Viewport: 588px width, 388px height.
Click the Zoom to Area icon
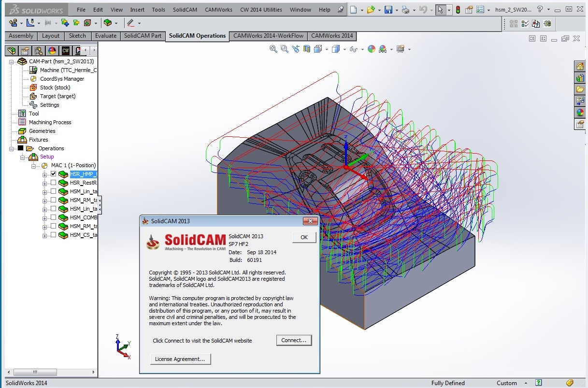coord(284,49)
